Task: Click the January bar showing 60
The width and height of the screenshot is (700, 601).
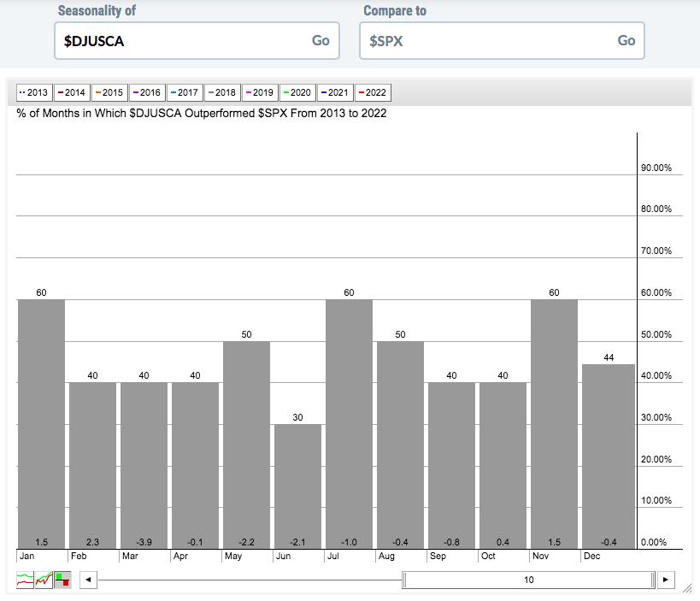Action: 41,423
